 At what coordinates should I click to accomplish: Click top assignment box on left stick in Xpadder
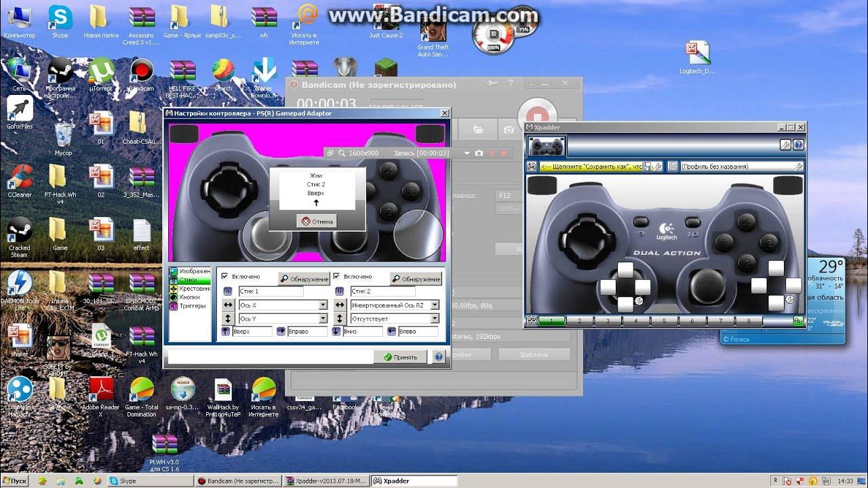[625, 270]
